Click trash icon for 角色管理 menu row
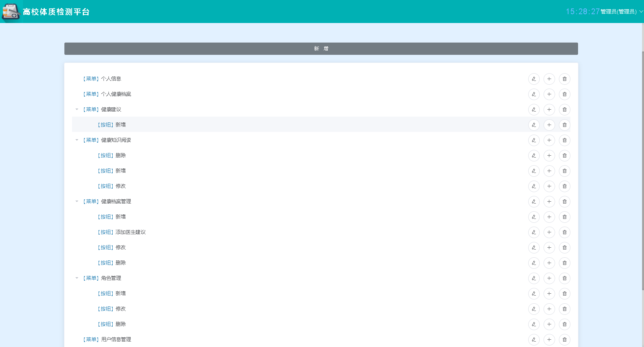The image size is (644, 347). click(x=564, y=278)
